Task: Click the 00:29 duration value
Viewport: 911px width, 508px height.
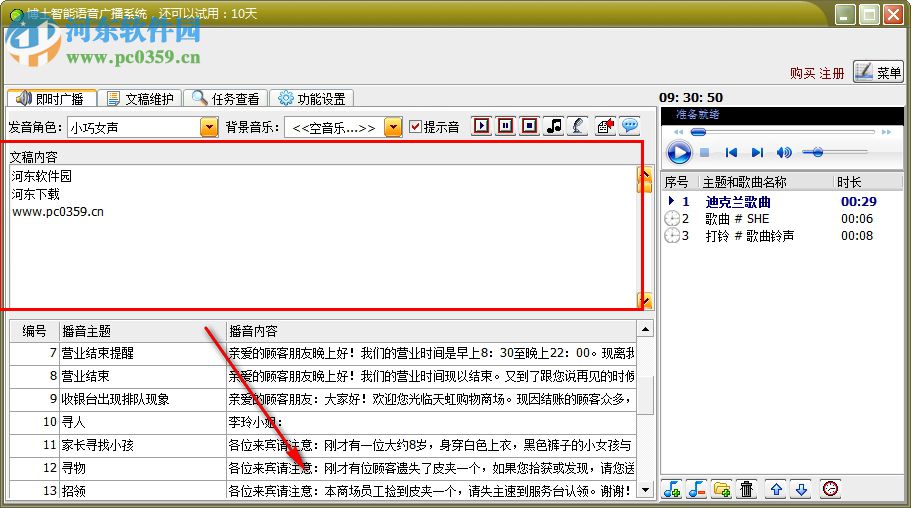Action: point(859,202)
